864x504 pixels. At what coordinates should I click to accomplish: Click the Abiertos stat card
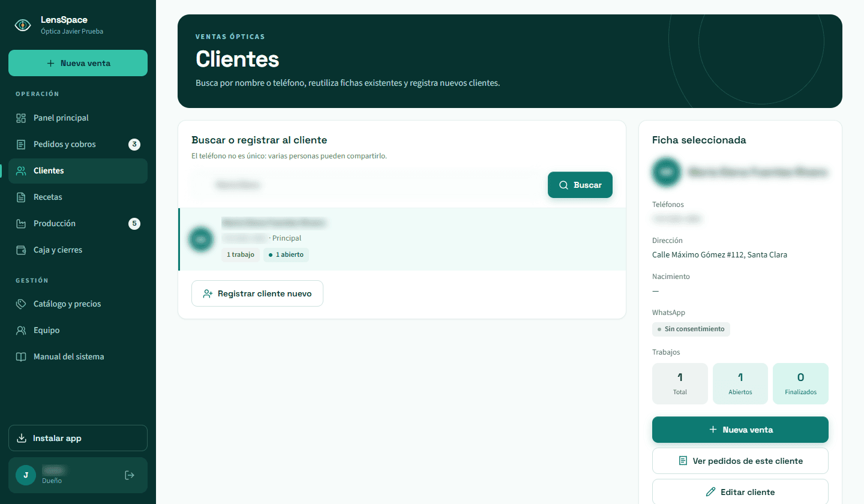point(740,383)
